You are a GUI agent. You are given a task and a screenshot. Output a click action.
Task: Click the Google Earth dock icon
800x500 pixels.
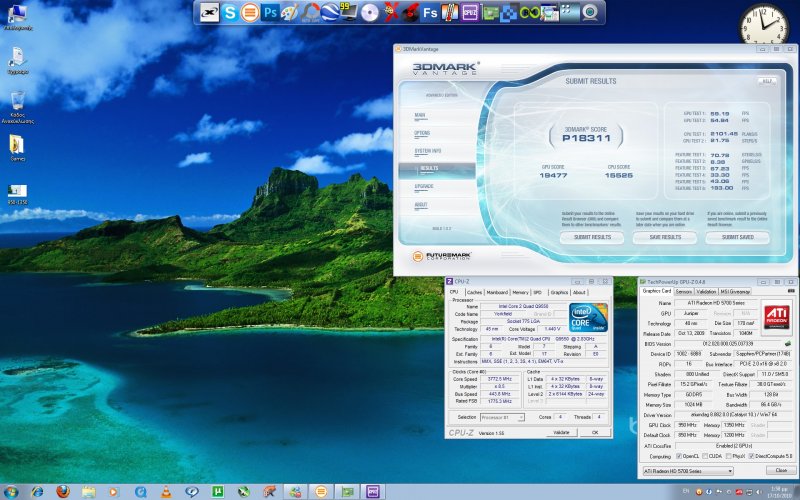pyautogui.click(x=330, y=12)
